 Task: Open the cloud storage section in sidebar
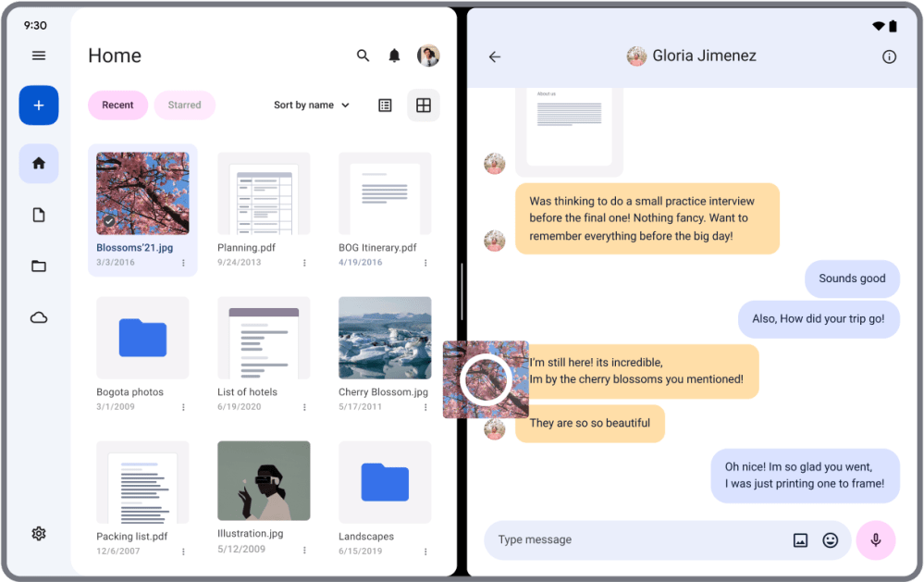coord(39,317)
